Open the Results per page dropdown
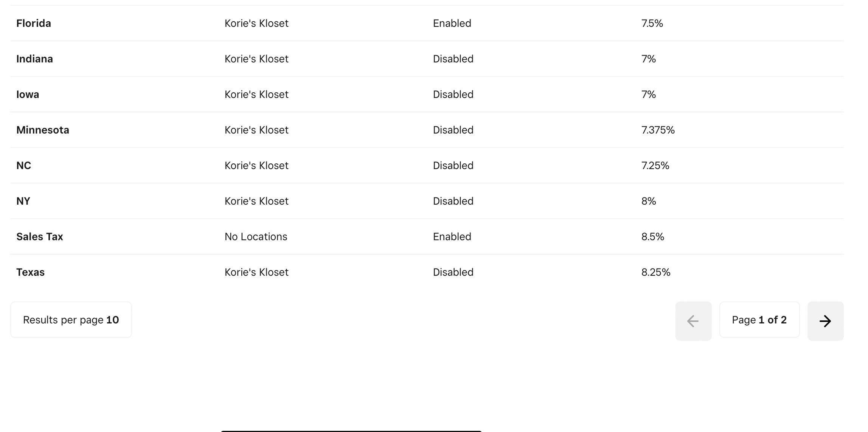Screen dimensions: 868x432 click(x=71, y=320)
